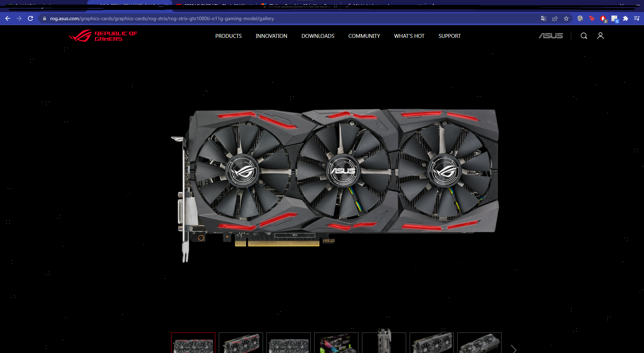Share this page using the share icon
The height and width of the screenshot is (353, 644).
[555, 18]
